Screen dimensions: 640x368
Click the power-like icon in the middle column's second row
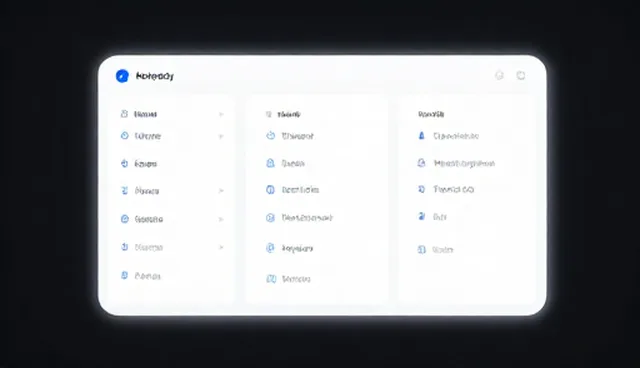tap(271, 135)
